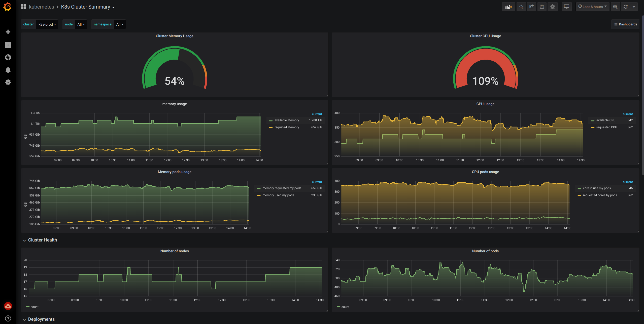The image size is (644, 324).
Task: Click the Share dashboard icon
Action: 531,7
